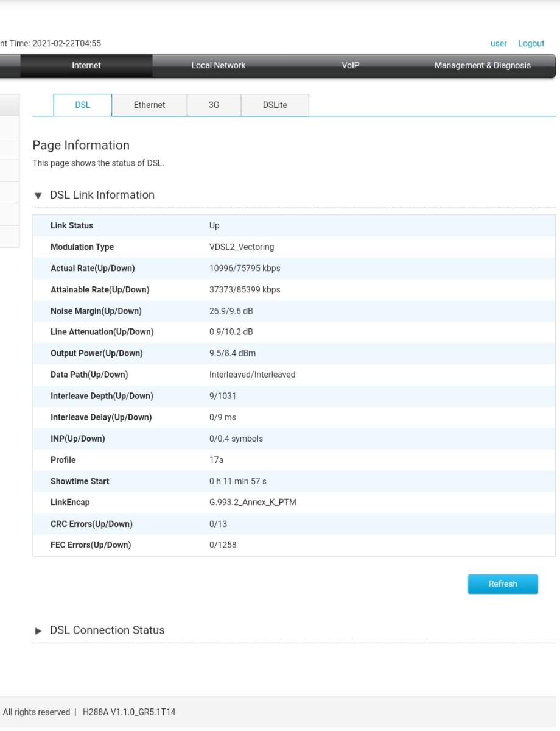Open Management & Diagnosis menu
The image size is (560, 731).
483,66
